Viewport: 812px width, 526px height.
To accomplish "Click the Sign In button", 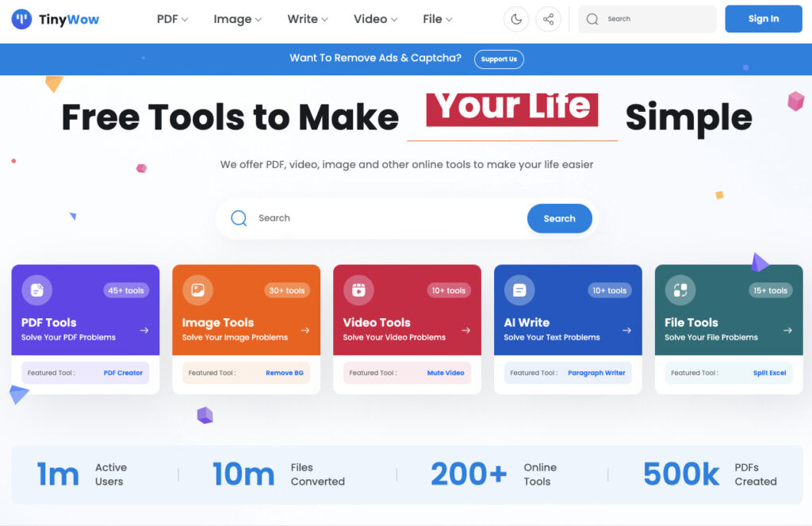I will (x=764, y=19).
